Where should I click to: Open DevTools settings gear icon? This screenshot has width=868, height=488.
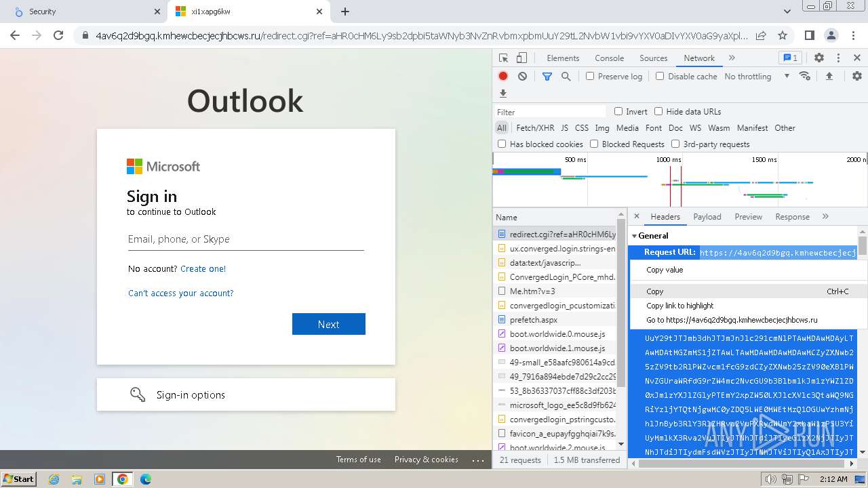(819, 58)
